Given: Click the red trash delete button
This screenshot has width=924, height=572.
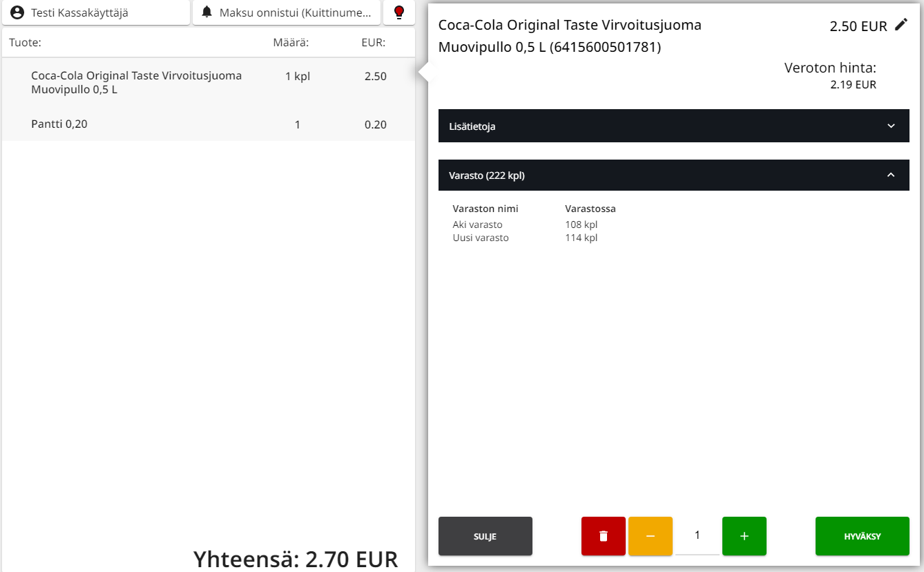Looking at the screenshot, I should [603, 536].
